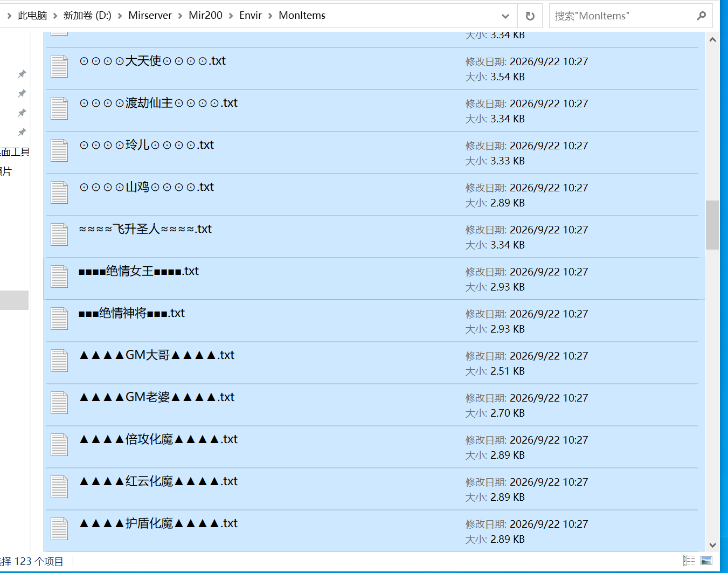Navigate to 新加卷 (D:) in the breadcrumb
Viewport: 728px width, 573px height.
click(x=87, y=16)
